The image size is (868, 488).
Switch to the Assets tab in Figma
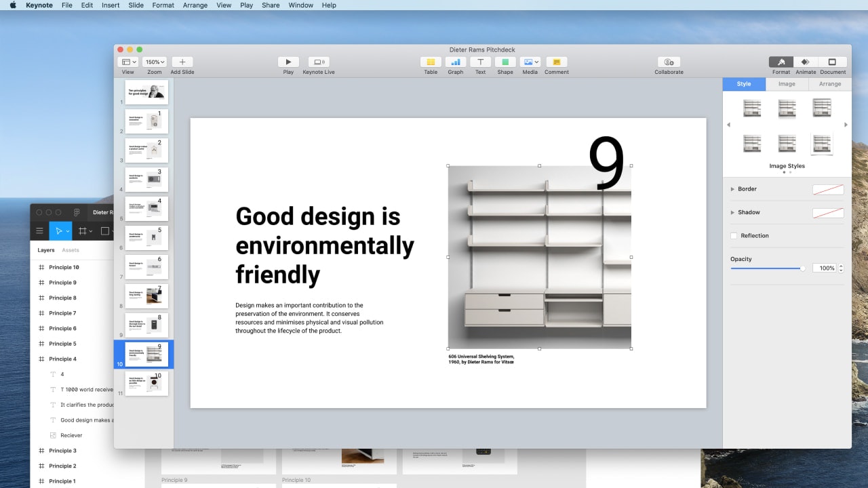tap(71, 249)
